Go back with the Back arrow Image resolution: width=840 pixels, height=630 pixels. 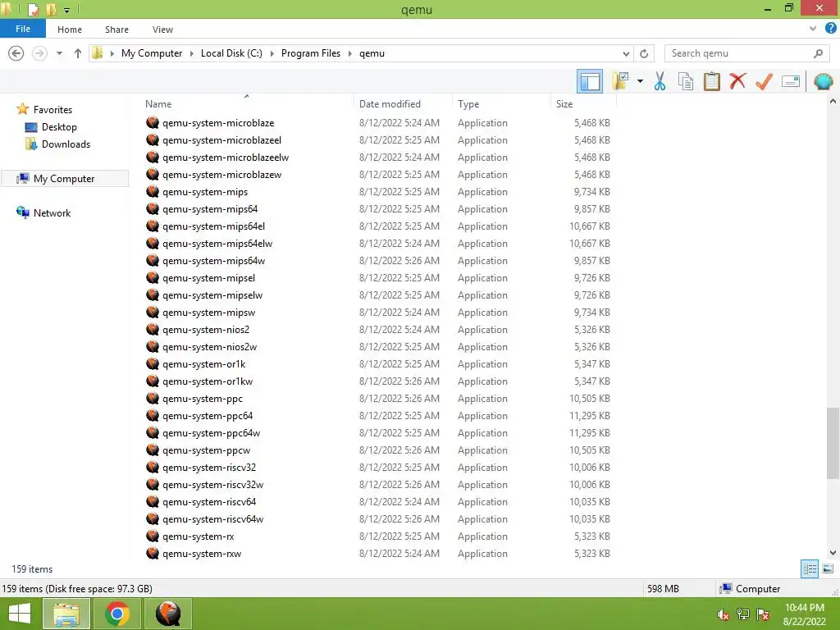[16, 53]
